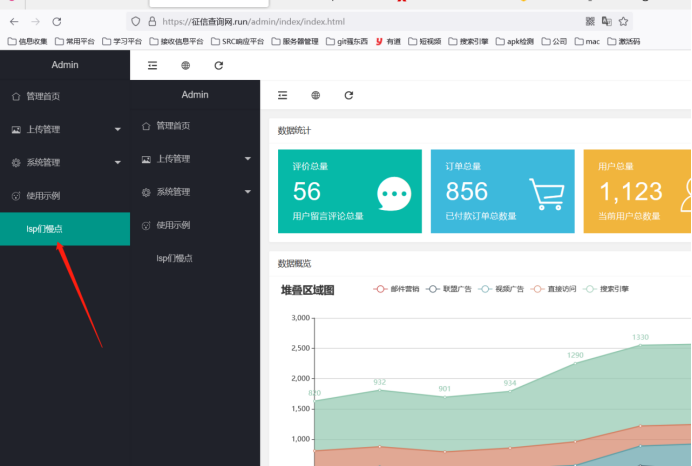
Task: Select highlighted lsp们懂点 menu item
Action: click(65, 229)
